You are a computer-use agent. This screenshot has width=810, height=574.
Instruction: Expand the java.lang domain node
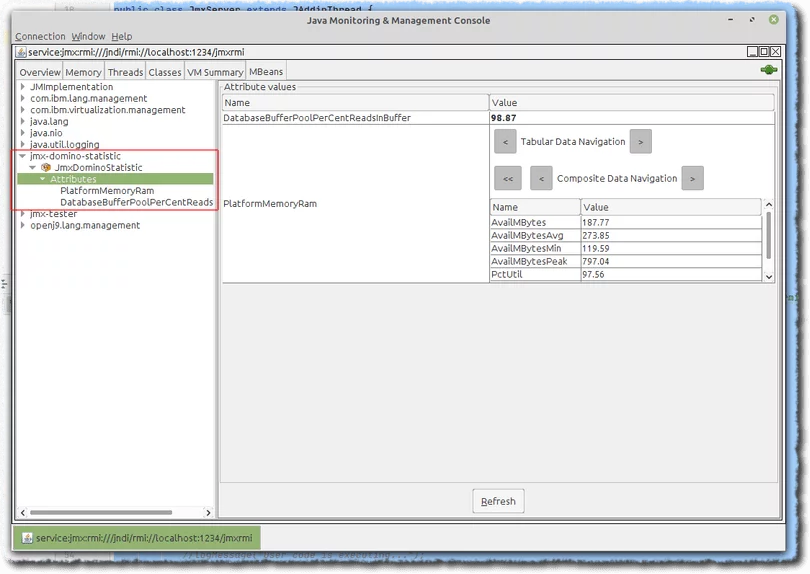(23, 122)
